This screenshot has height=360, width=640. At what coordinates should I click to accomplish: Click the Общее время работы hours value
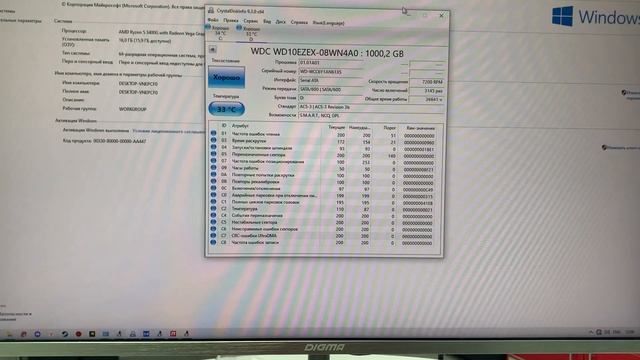427,99
